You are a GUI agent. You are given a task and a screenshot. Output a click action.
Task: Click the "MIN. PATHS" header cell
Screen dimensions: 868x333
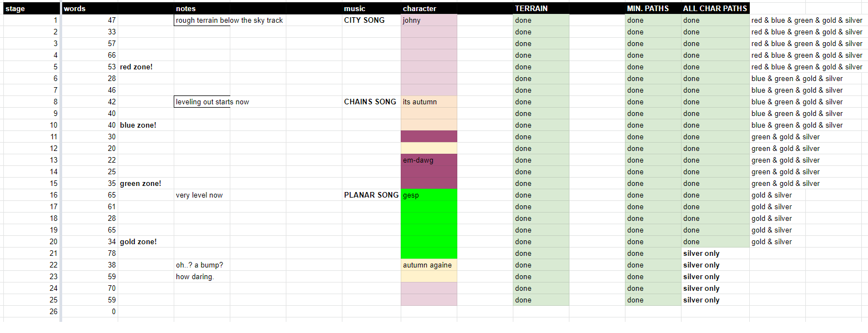pyautogui.click(x=653, y=8)
